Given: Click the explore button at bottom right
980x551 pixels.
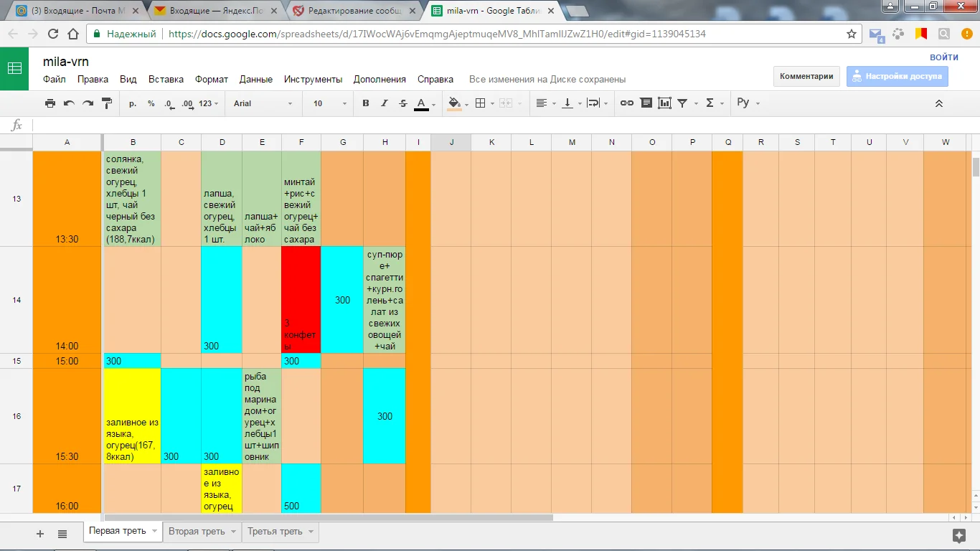Looking at the screenshot, I should click(958, 534).
